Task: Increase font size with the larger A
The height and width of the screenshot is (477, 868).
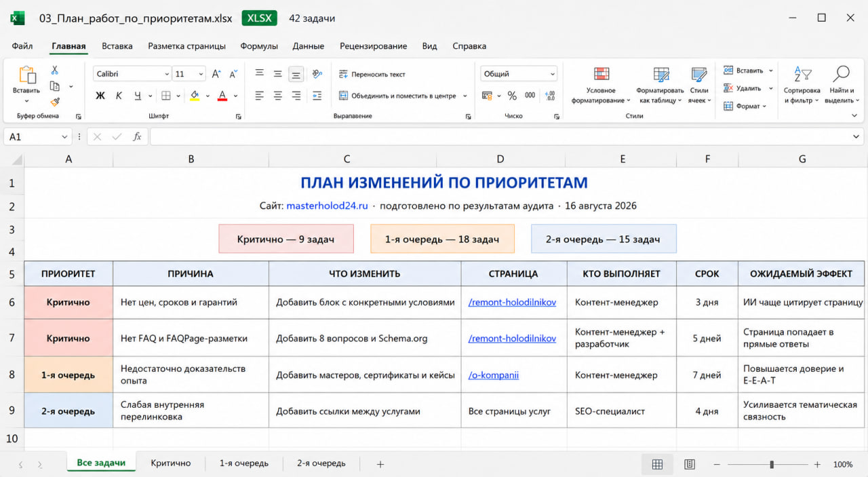Action: [x=216, y=74]
